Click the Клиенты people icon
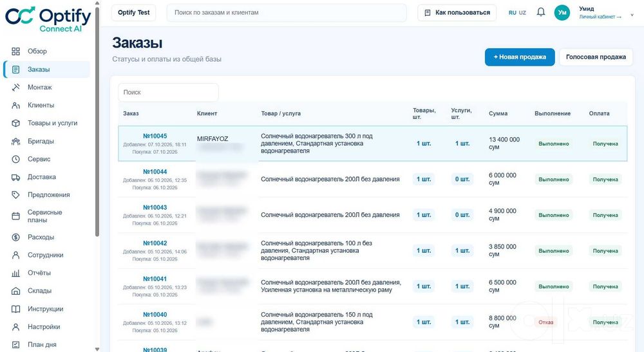Viewport: 644px width, 352px height. click(15, 106)
